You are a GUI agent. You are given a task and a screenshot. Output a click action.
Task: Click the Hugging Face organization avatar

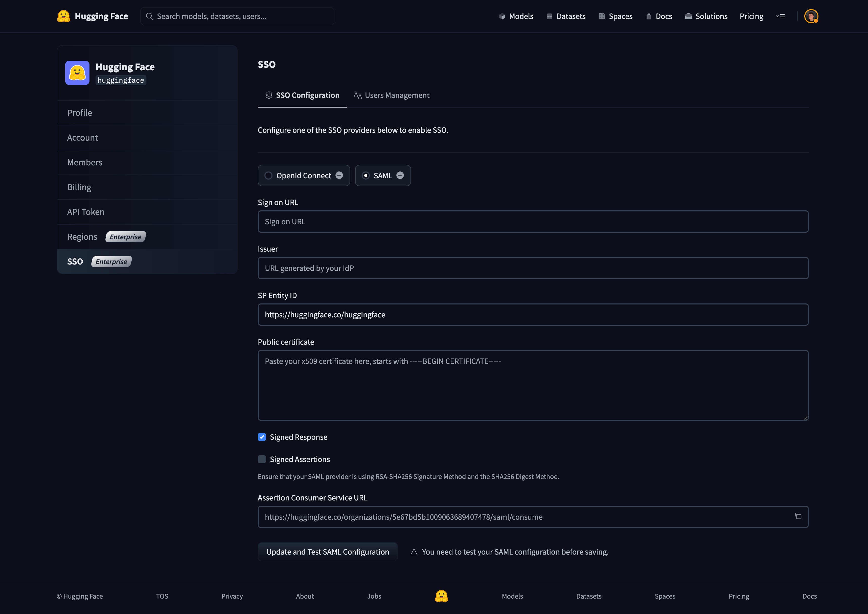(77, 73)
